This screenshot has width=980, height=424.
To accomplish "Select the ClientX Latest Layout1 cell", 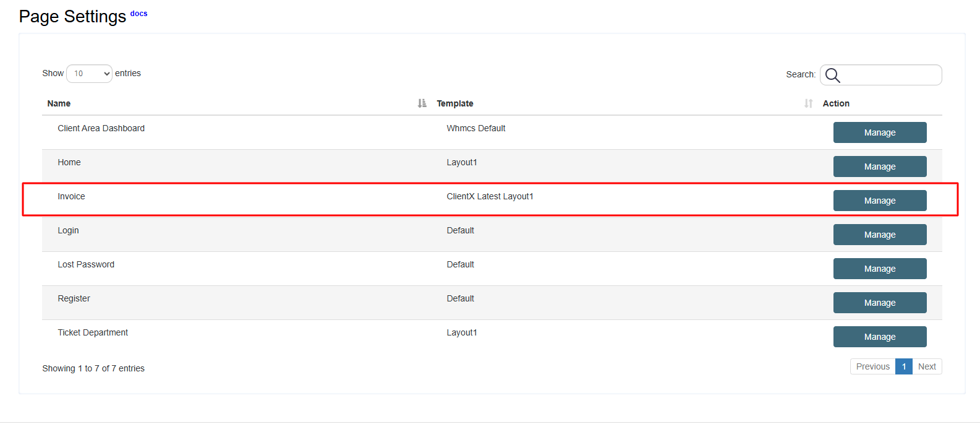I will coord(490,196).
